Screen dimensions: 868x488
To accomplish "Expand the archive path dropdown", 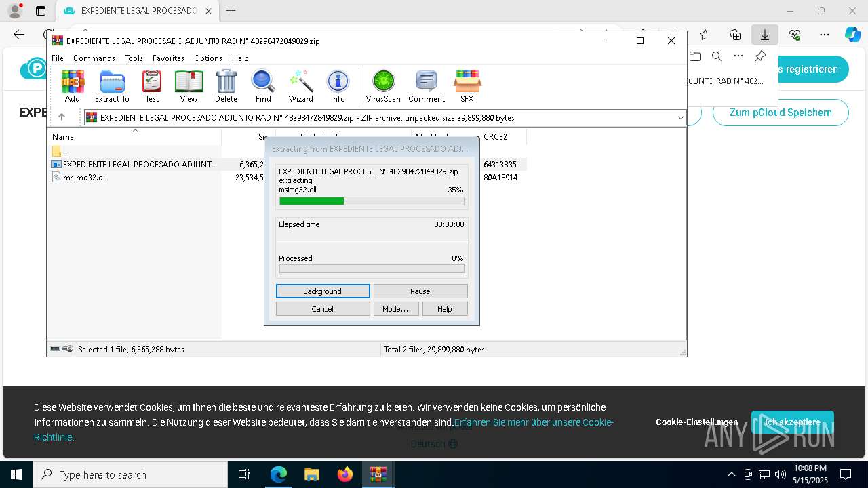I will point(680,118).
